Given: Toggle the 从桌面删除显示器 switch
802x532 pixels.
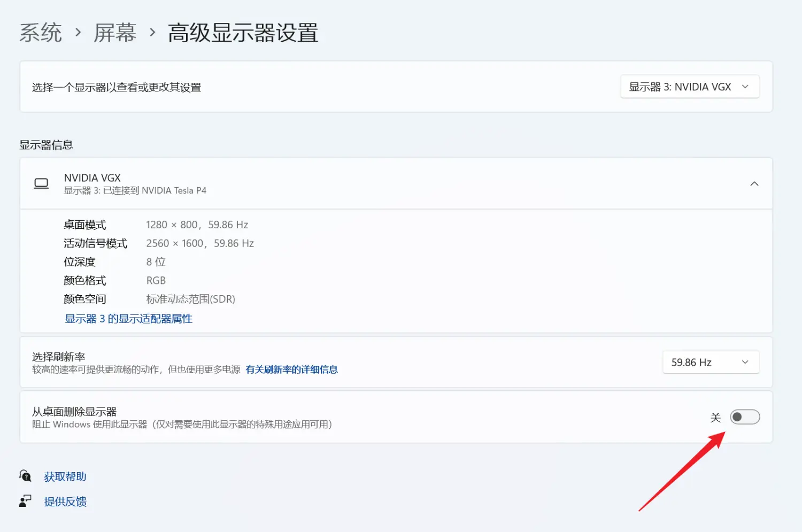Looking at the screenshot, I should 744,417.
